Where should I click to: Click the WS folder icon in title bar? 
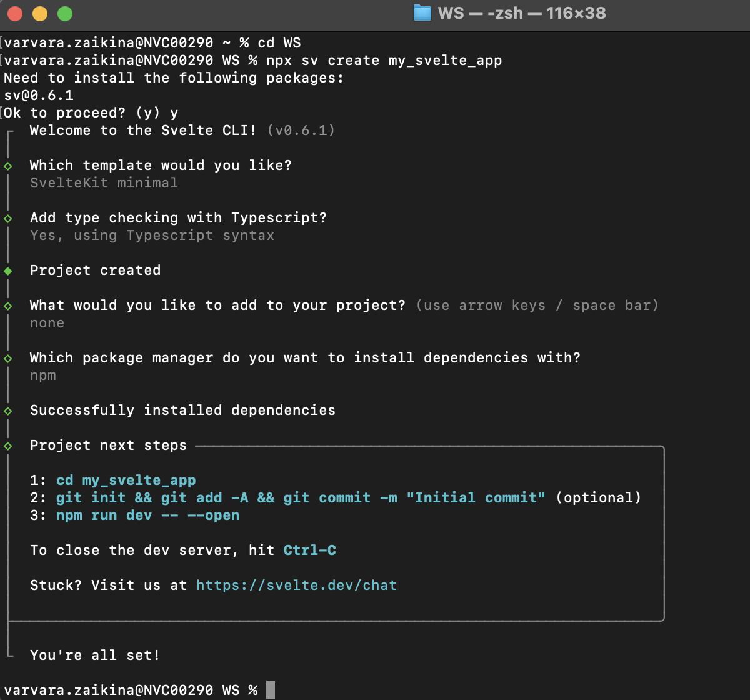(422, 13)
